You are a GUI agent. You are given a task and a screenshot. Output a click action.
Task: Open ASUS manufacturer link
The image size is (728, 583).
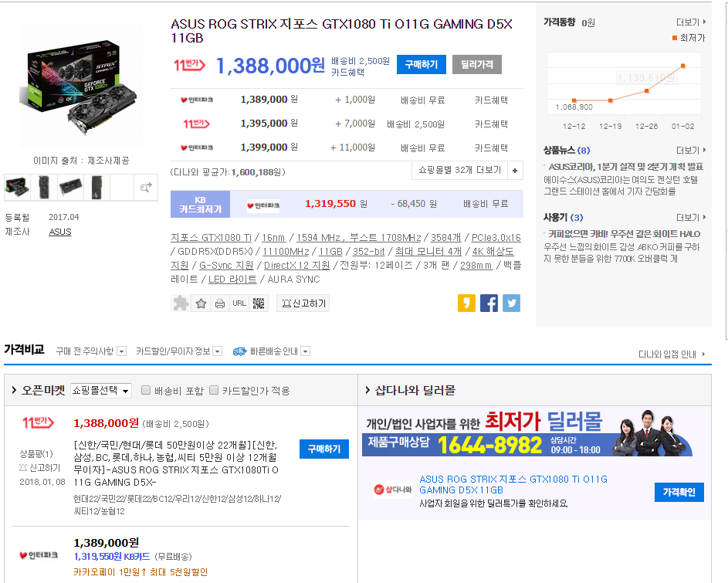[60, 232]
